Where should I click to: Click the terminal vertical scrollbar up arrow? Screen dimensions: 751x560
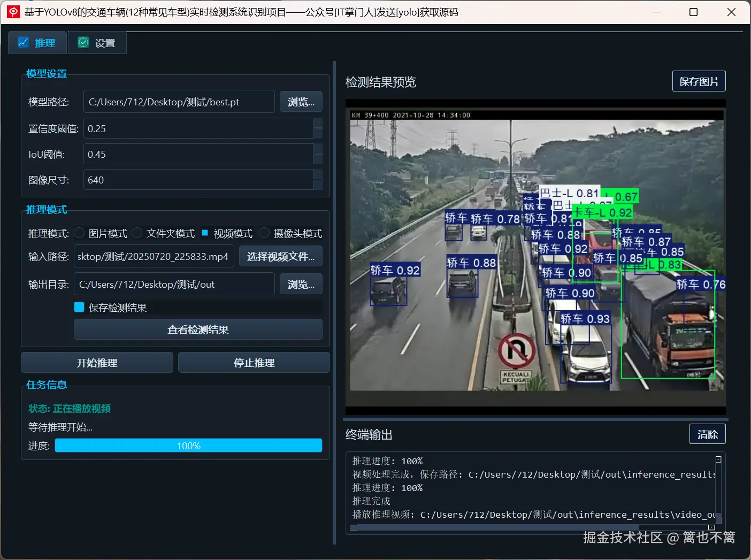point(718,459)
